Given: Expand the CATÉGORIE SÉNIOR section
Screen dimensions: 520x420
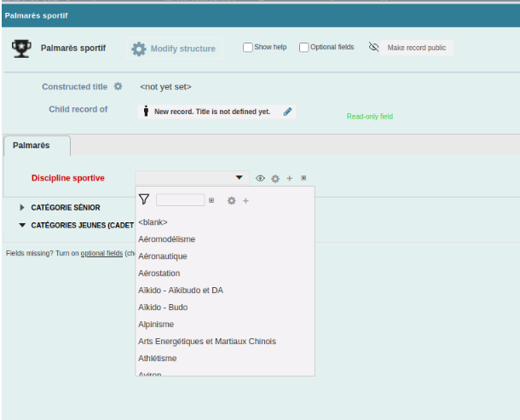Looking at the screenshot, I should click(22, 208).
